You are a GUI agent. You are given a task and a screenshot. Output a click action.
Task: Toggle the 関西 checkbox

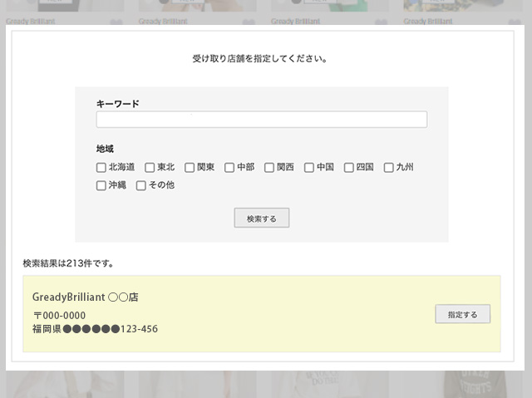click(x=270, y=167)
